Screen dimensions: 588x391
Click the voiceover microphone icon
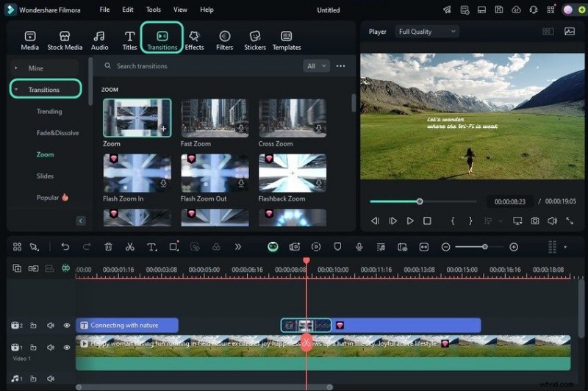tap(359, 247)
